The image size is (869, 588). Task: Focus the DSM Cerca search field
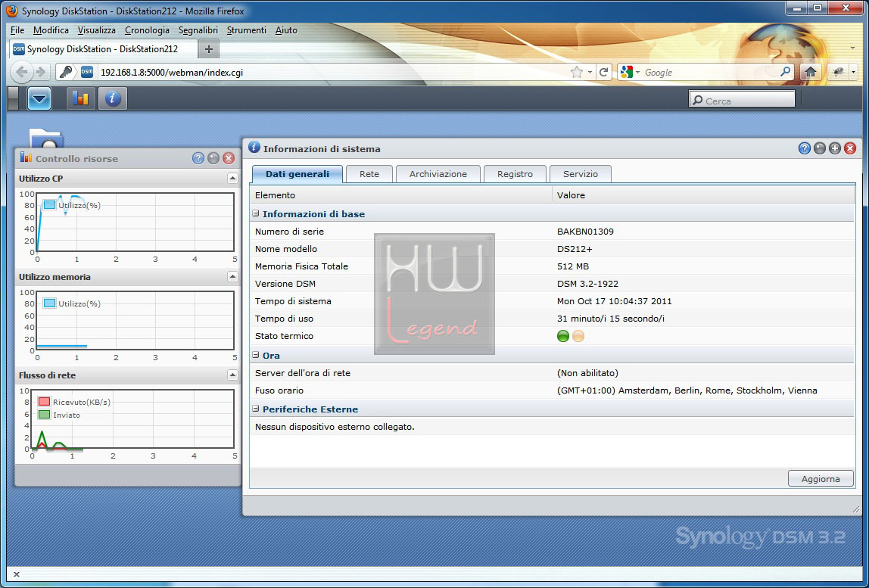pyautogui.click(x=742, y=99)
